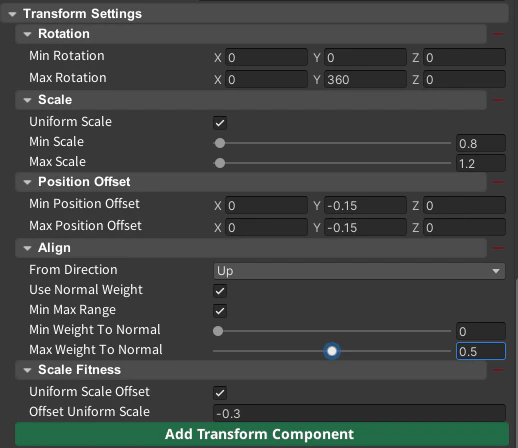Click the Max Position Offset Y field
Viewport: 518px width, 448px height.
[x=365, y=227]
